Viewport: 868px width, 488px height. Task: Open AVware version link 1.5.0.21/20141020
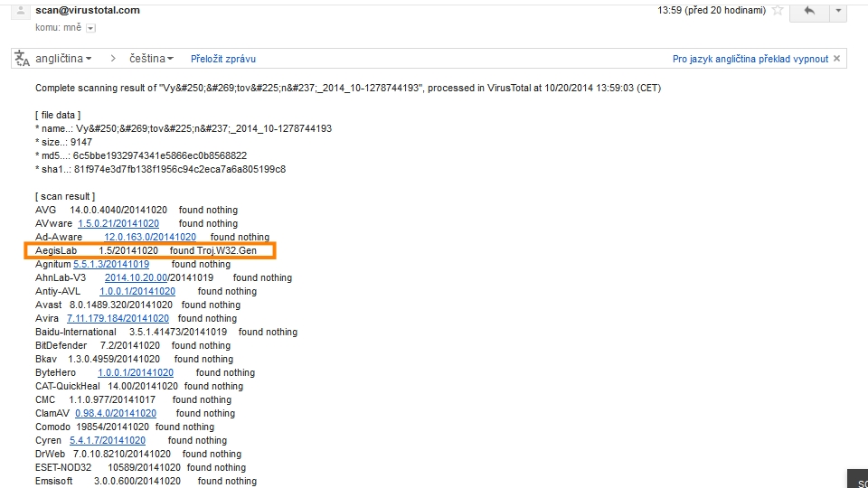(118, 223)
